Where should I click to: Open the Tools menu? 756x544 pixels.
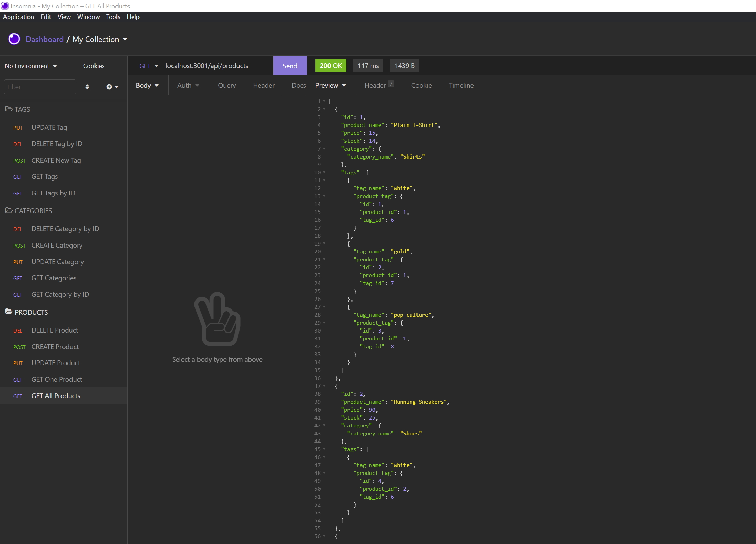coord(113,17)
